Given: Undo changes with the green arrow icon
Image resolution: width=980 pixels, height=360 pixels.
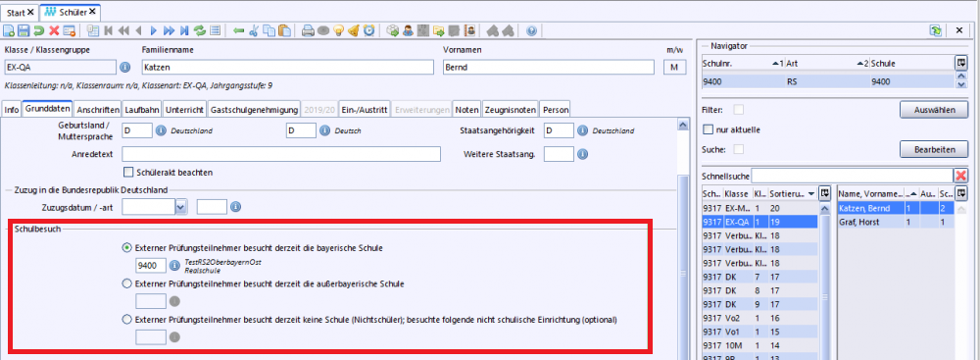Looking at the screenshot, I should coord(39,30).
